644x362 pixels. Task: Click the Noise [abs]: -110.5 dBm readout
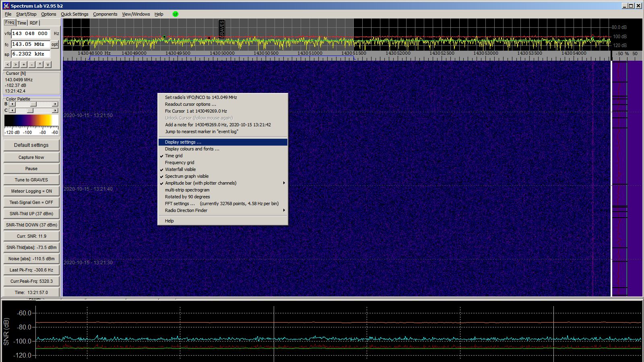31,259
